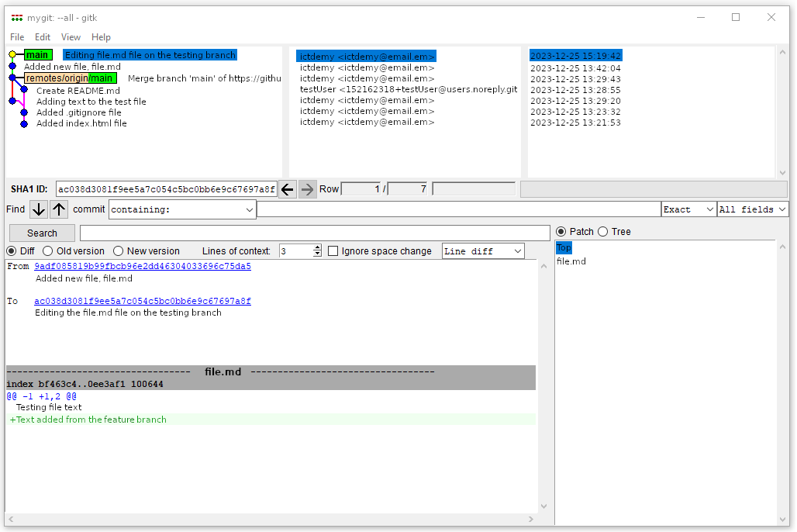Navigate forward with the right arrow icon
This screenshot has height=532, width=797.
(307, 188)
